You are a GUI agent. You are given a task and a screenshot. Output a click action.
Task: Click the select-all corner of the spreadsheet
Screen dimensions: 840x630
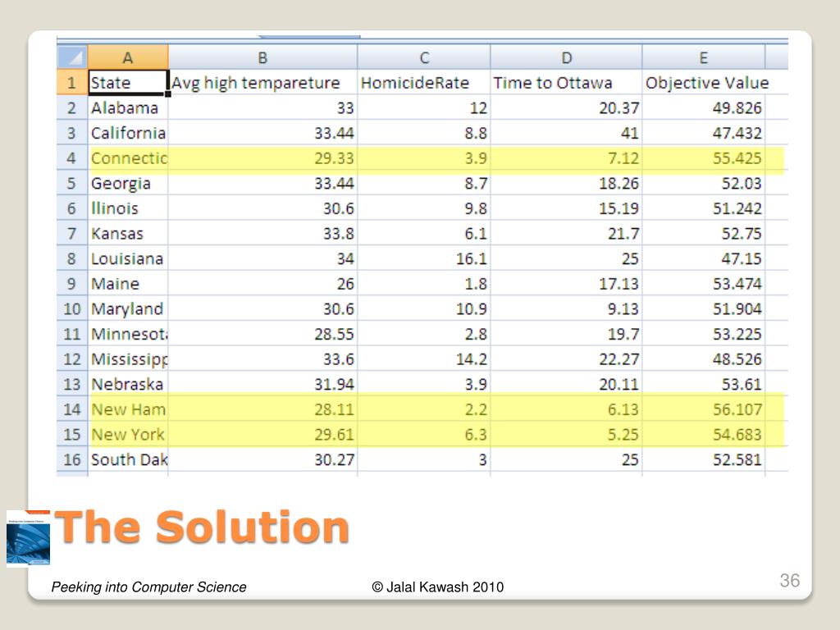point(72,57)
